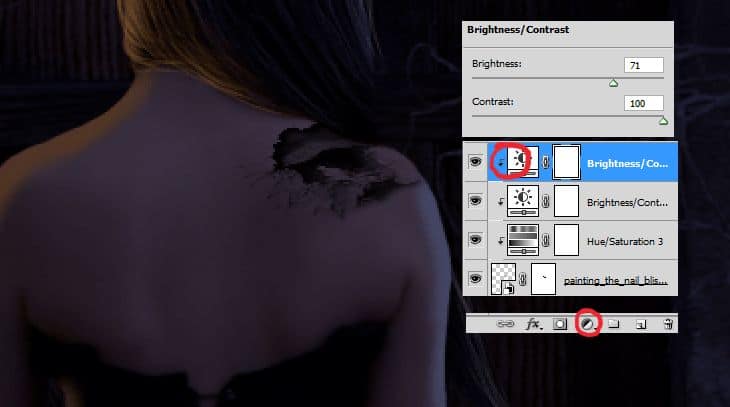
Task: Click the Contrast value field
Action: coord(644,103)
